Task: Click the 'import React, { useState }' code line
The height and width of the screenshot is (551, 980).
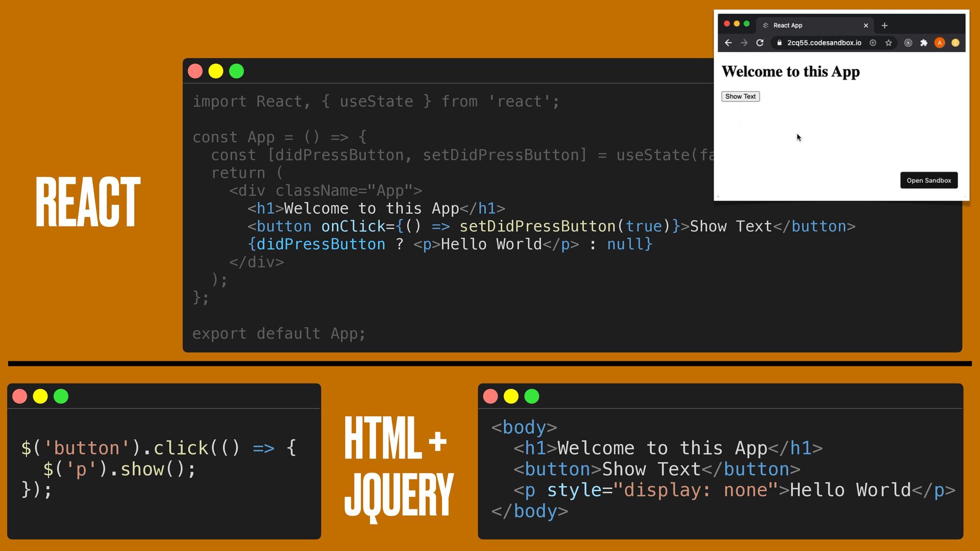Action: point(376,102)
